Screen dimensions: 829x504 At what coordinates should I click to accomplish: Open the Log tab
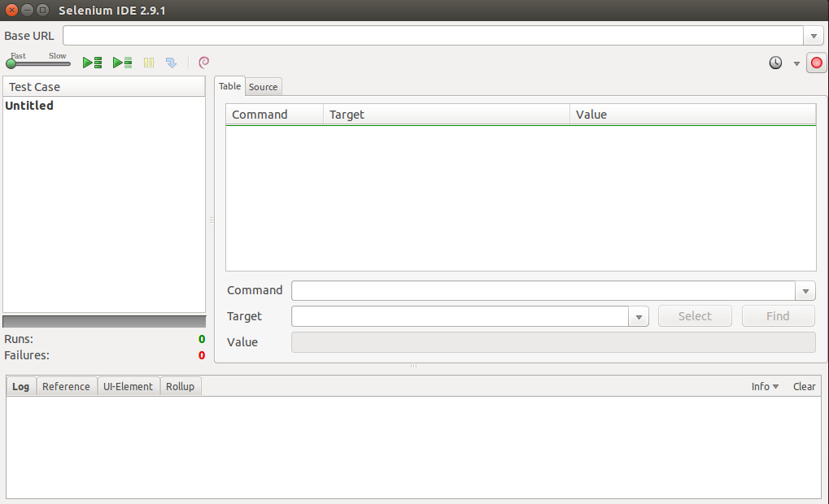(20, 386)
